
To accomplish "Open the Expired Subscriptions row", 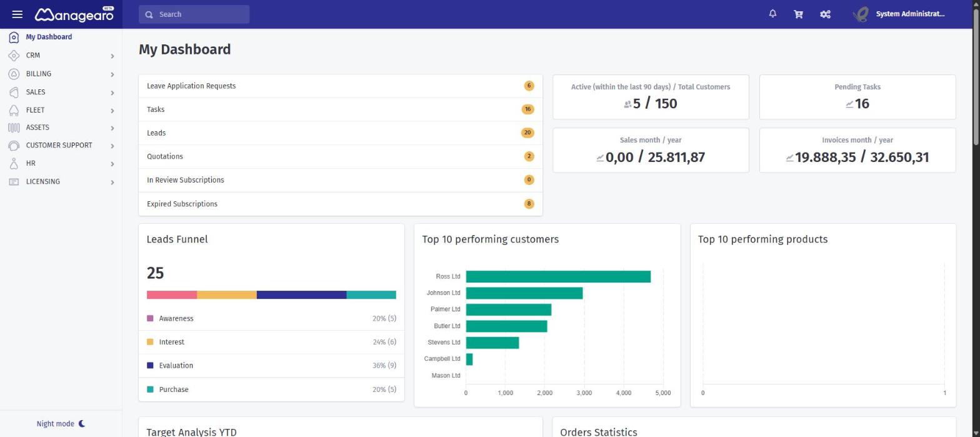I will [341, 204].
